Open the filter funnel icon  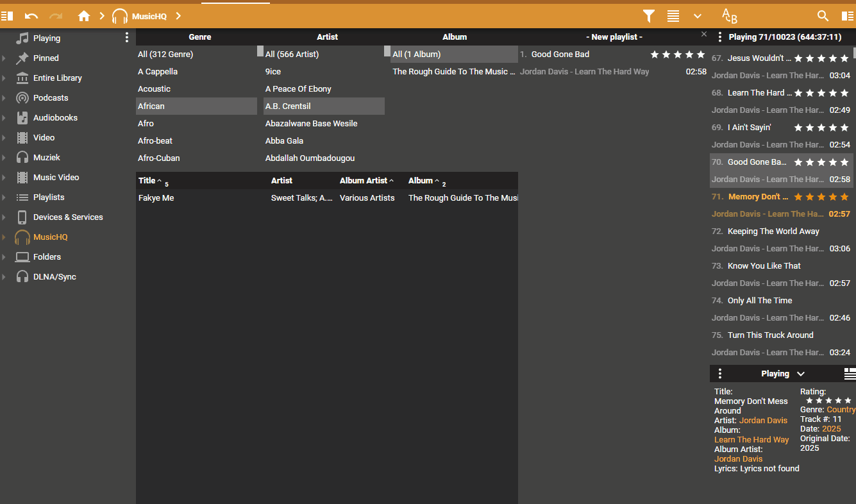pyautogui.click(x=649, y=16)
